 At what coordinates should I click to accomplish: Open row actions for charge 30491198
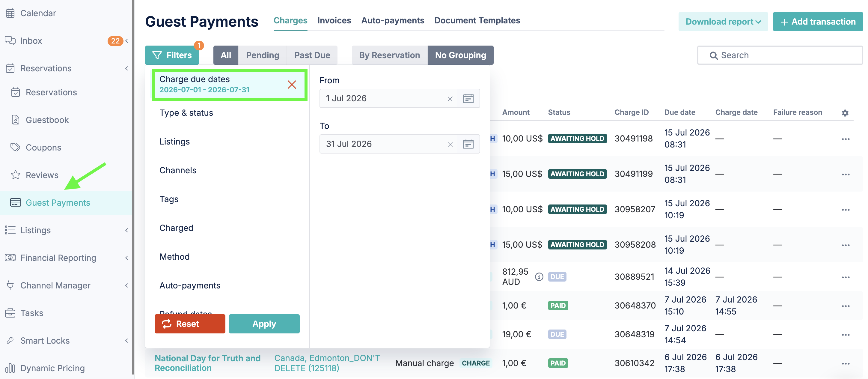pyautogui.click(x=846, y=139)
